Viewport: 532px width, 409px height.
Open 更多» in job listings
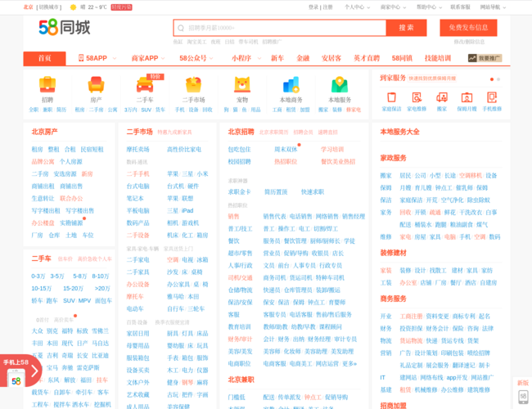coord(349,363)
